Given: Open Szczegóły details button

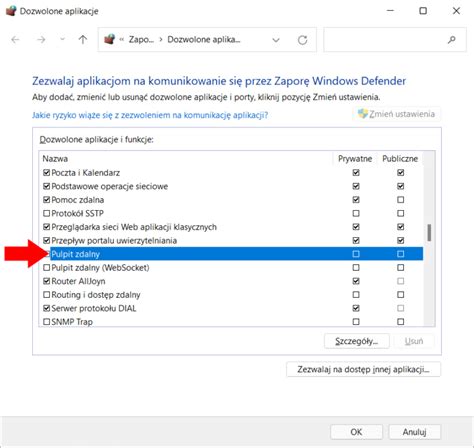Looking at the screenshot, I should tap(357, 341).
